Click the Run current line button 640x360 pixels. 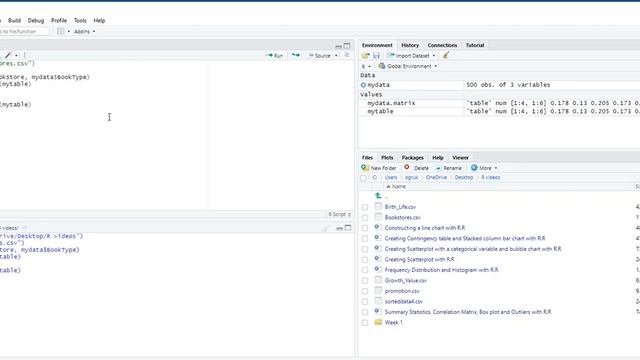pos(274,56)
